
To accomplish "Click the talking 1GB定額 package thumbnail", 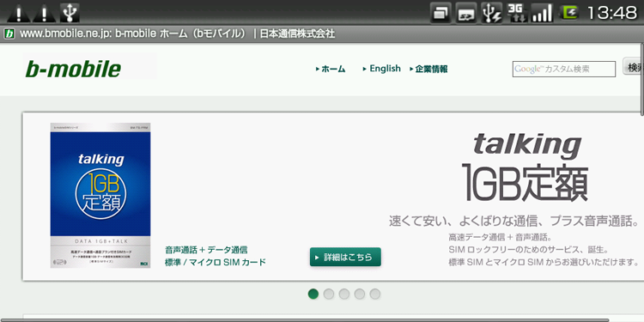I will tap(100, 196).
